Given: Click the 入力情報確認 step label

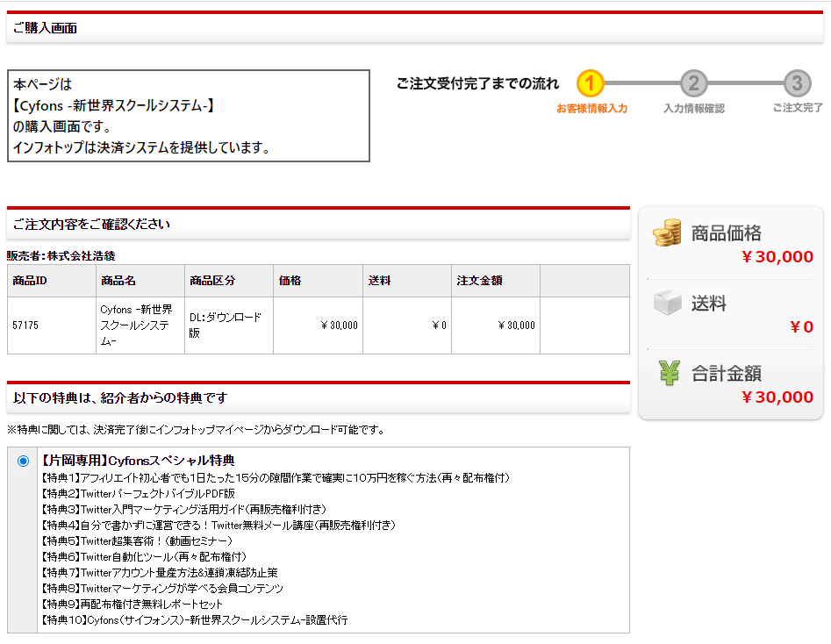Looking at the screenshot, I should pos(694,109).
